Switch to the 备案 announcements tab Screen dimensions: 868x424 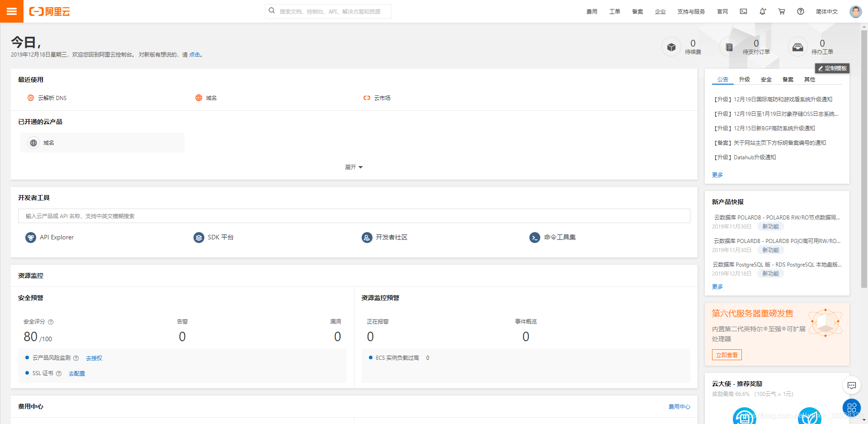pyautogui.click(x=788, y=80)
